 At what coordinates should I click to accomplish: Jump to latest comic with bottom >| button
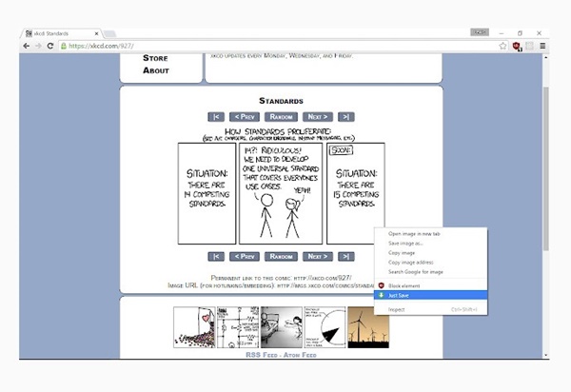[346, 257]
